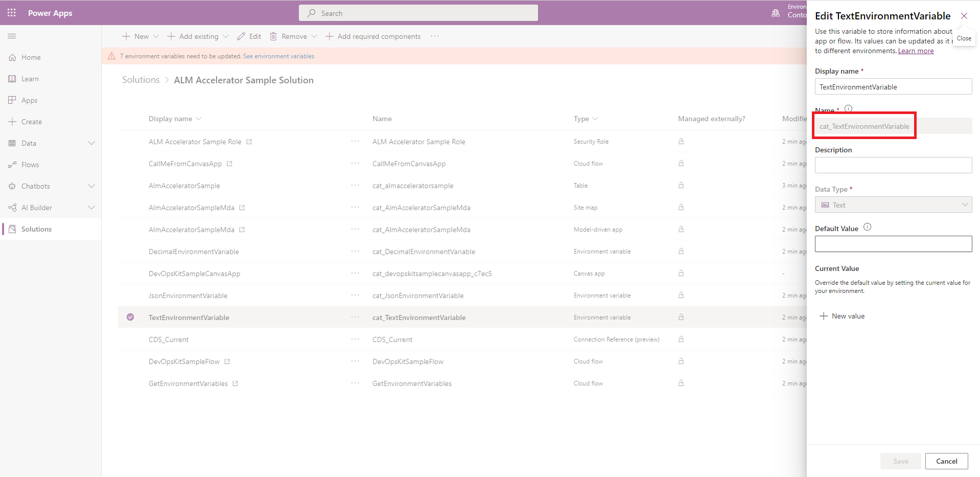Image resolution: width=980 pixels, height=477 pixels.
Task: Follow the See environment variables link
Action: pos(278,56)
